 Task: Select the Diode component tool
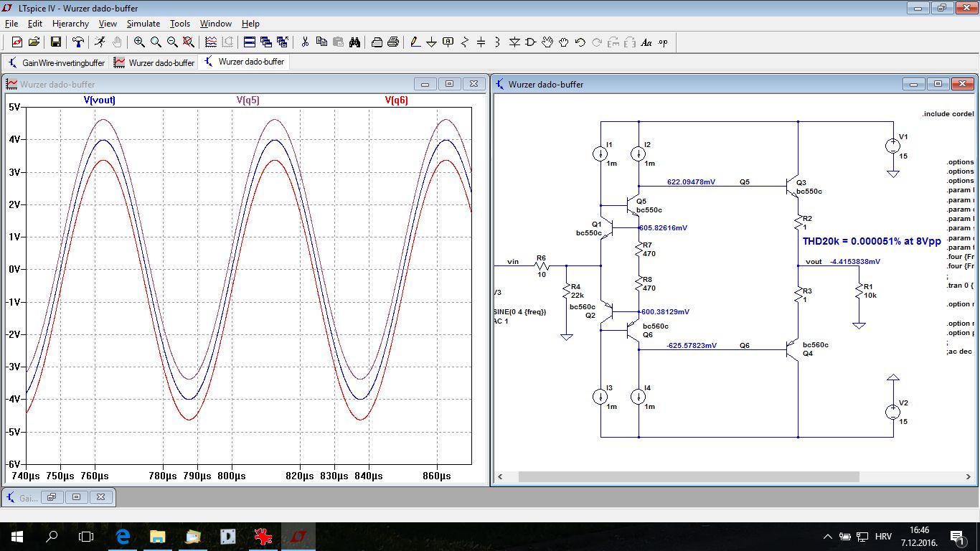point(514,42)
